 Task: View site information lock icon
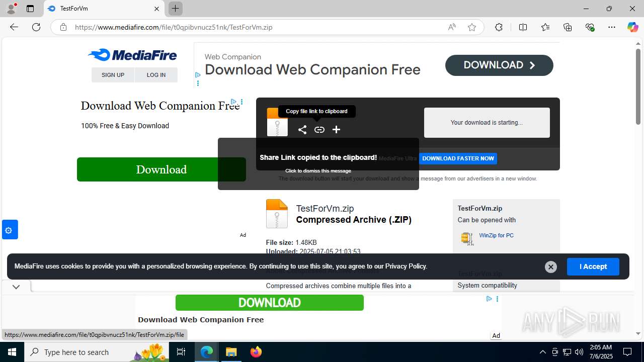click(x=63, y=27)
